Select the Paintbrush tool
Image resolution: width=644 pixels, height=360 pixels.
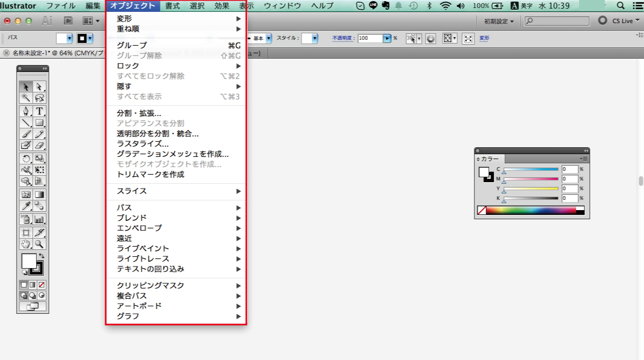(26, 134)
